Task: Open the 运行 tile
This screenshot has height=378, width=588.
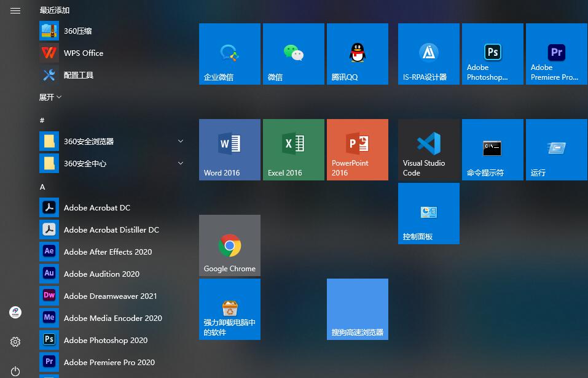Action: tap(557, 150)
